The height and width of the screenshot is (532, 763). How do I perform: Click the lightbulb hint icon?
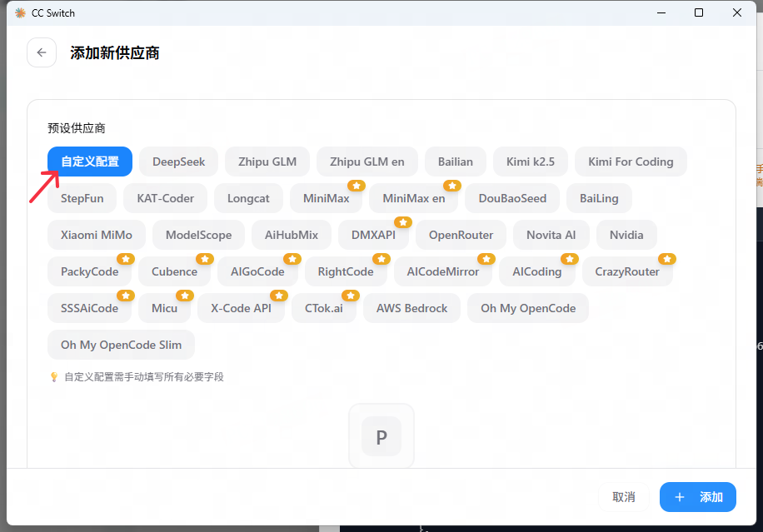[54, 377]
